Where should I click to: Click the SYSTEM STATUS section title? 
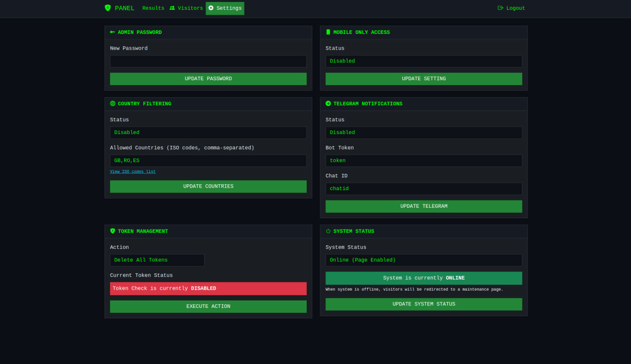pyautogui.click(x=353, y=232)
